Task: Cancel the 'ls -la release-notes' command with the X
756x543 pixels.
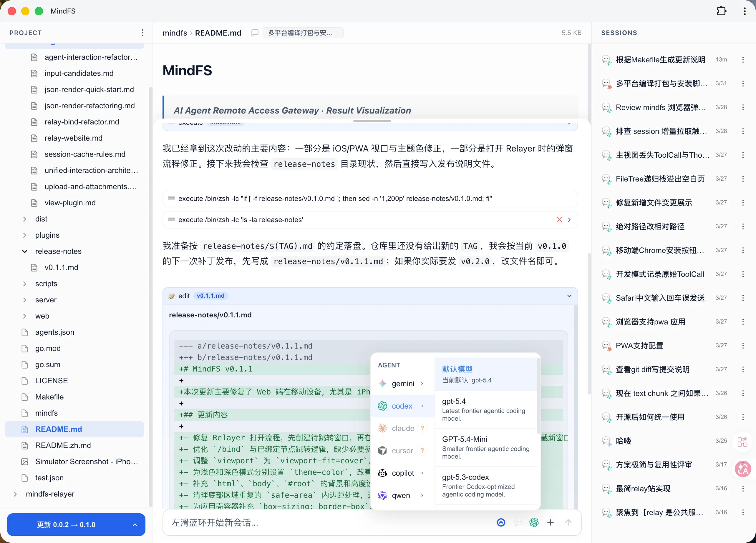Action: click(x=559, y=219)
